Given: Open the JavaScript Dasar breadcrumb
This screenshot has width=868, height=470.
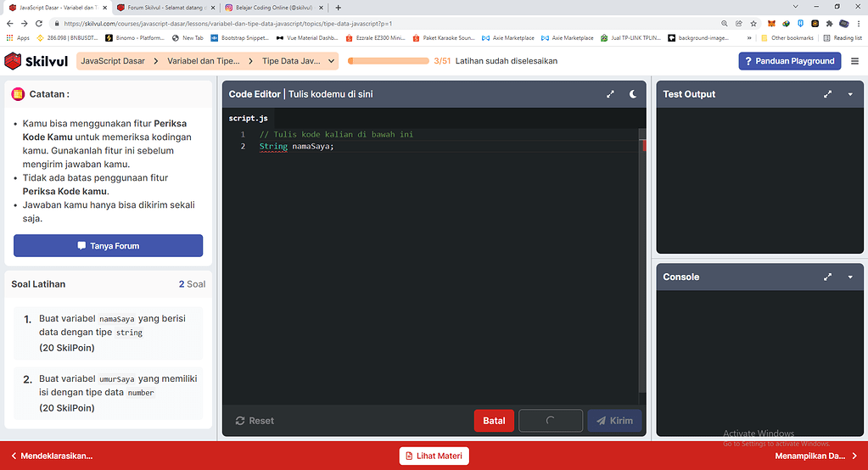Looking at the screenshot, I should click(x=113, y=61).
